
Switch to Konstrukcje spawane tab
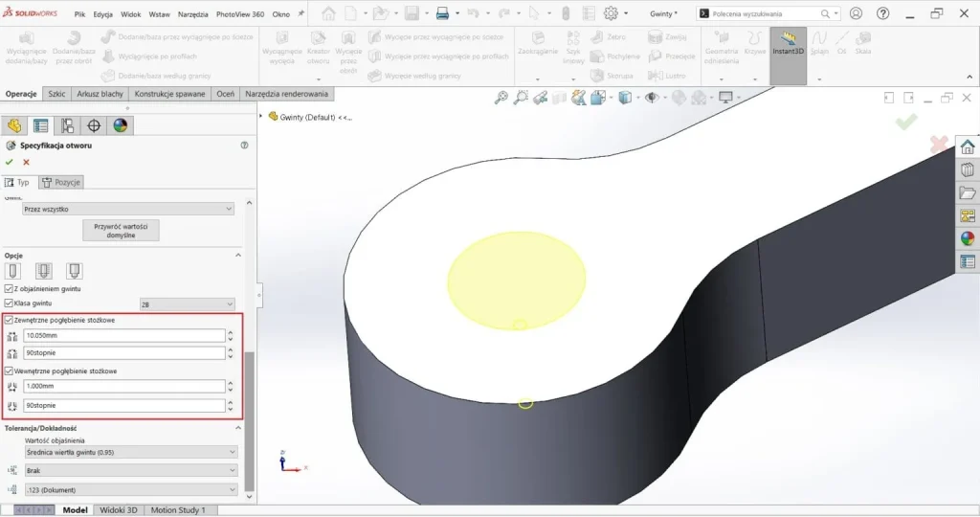(x=169, y=94)
